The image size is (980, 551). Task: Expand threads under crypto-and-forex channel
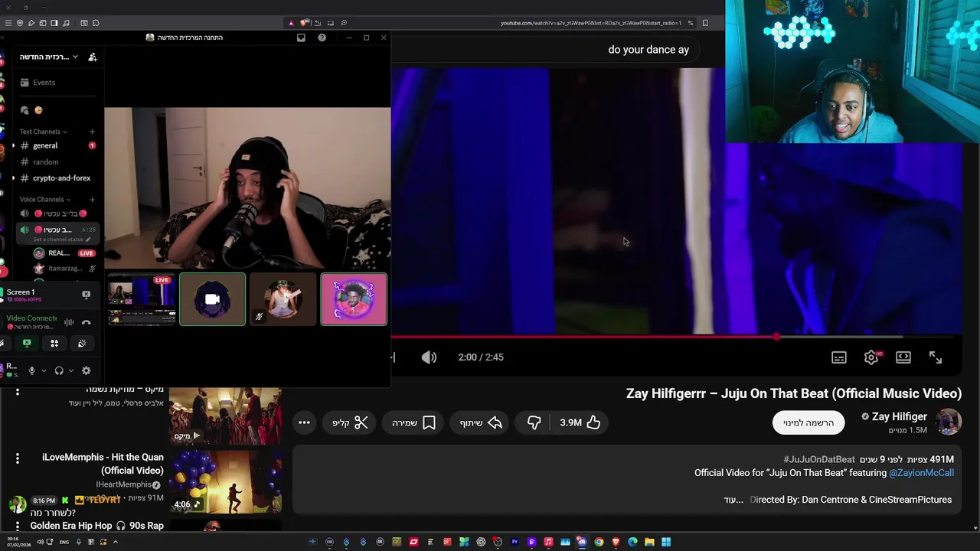click(x=13, y=178)
